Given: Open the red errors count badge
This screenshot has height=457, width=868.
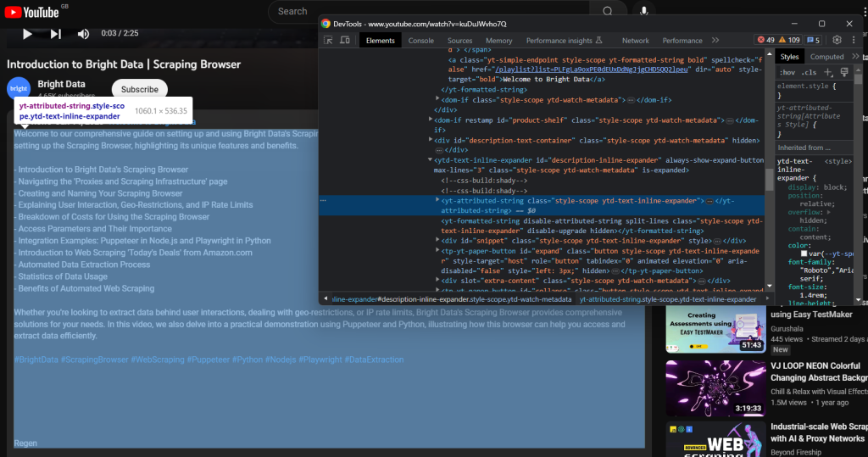Looking at the screenshot, I should tap(765, 40).
